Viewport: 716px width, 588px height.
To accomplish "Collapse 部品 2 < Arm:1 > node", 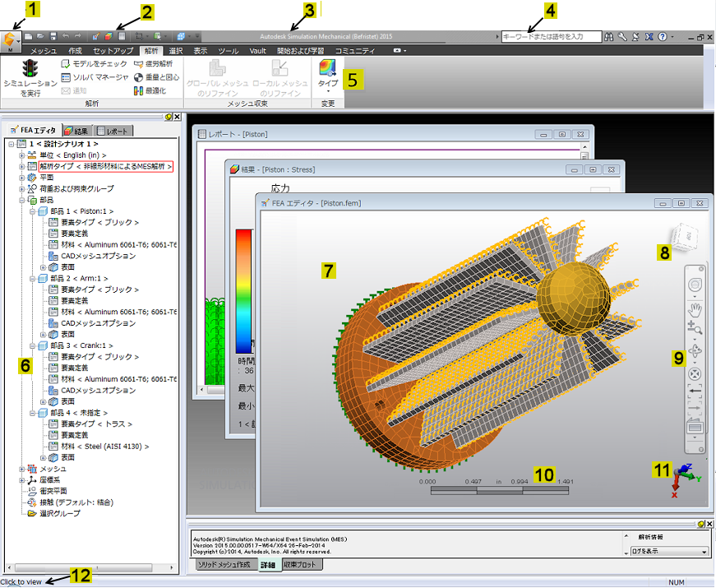I will (x=32, y=279).
